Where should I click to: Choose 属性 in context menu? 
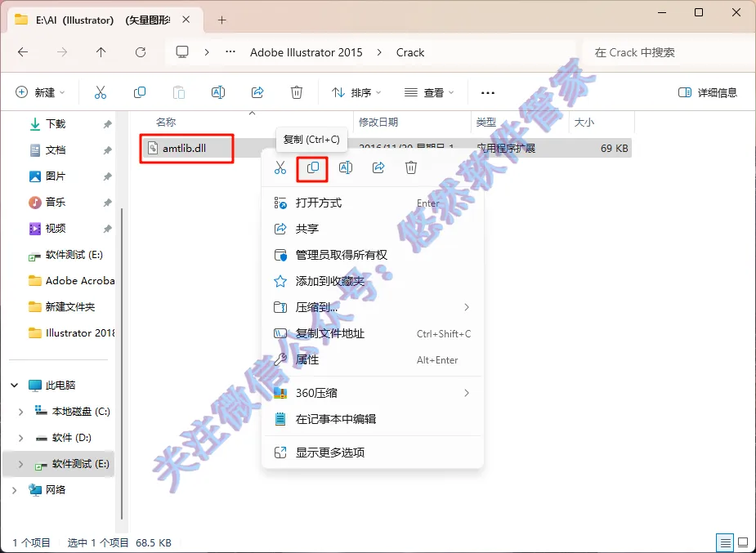tap(372, 360)
